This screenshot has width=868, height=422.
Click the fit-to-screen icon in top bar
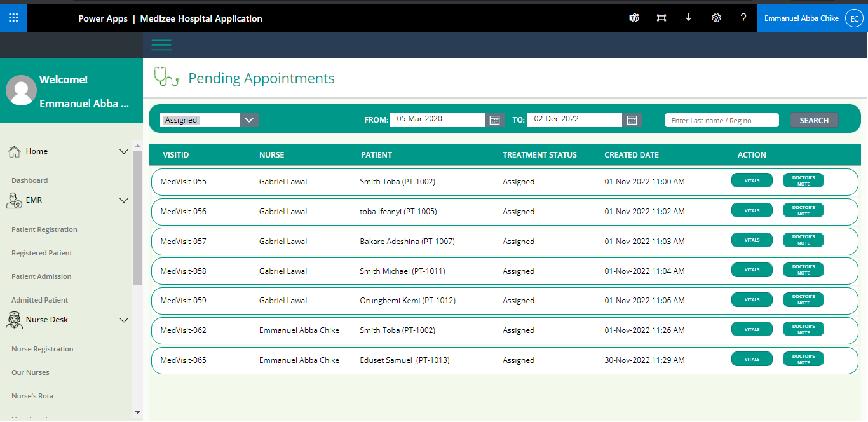tap(661, 18)
